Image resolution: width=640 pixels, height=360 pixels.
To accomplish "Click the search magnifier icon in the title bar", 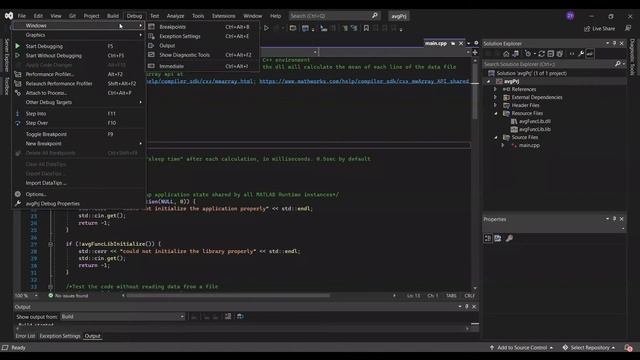I will 375,16.
